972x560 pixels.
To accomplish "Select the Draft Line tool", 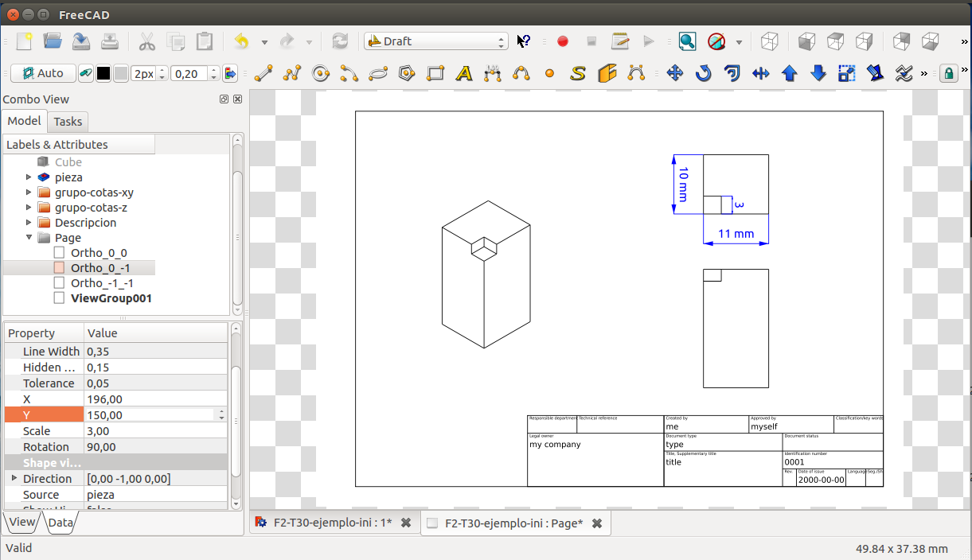I will coord(263,74).
